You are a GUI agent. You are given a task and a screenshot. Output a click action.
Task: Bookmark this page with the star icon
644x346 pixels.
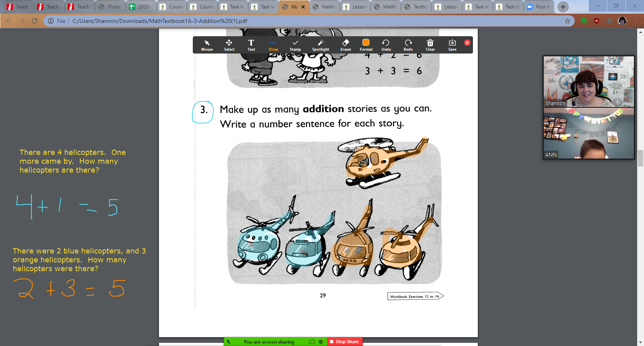(568, 21)
